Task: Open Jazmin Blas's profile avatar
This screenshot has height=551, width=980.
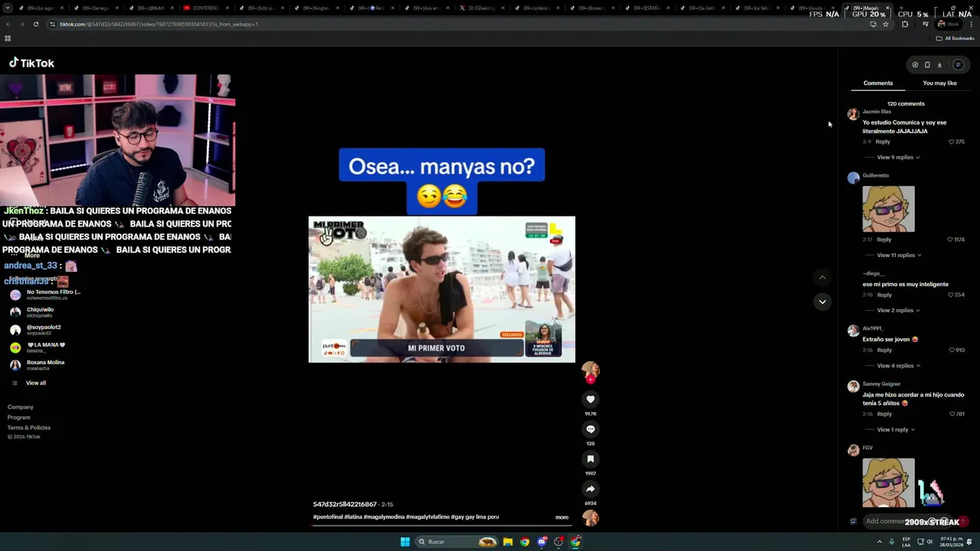Action: click(854, 114)
